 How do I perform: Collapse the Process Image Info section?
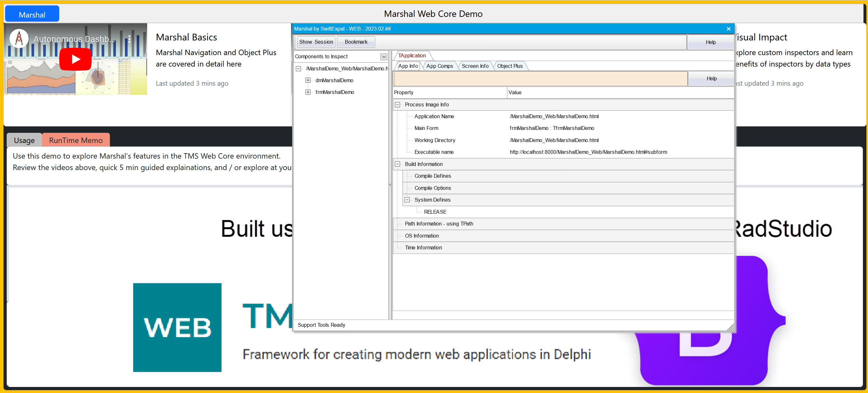click(397, 105)
